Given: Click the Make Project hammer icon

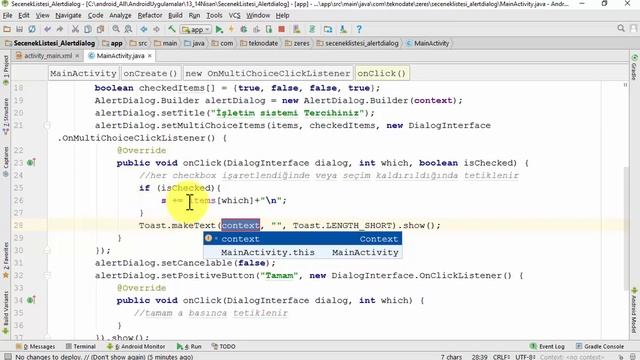Looking at the screenshot, I should coord(172,29).
